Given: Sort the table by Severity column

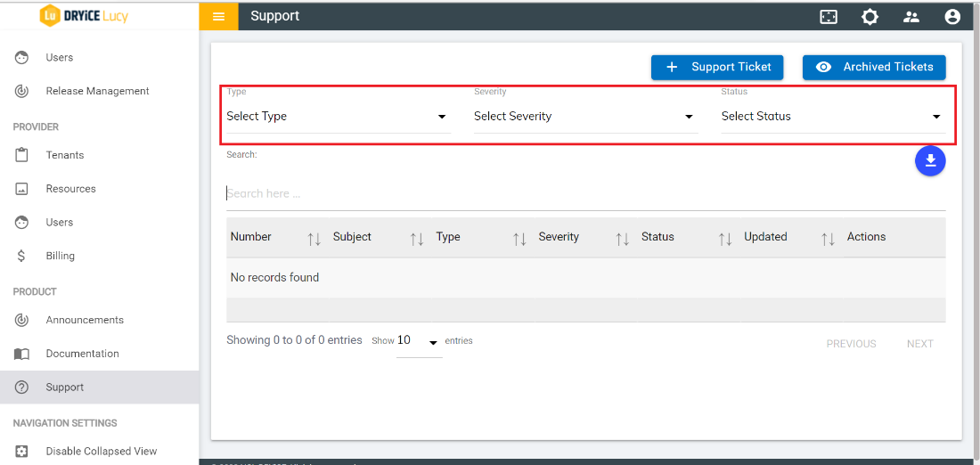Looking at the screenshot, I should (x=622, y=238).
